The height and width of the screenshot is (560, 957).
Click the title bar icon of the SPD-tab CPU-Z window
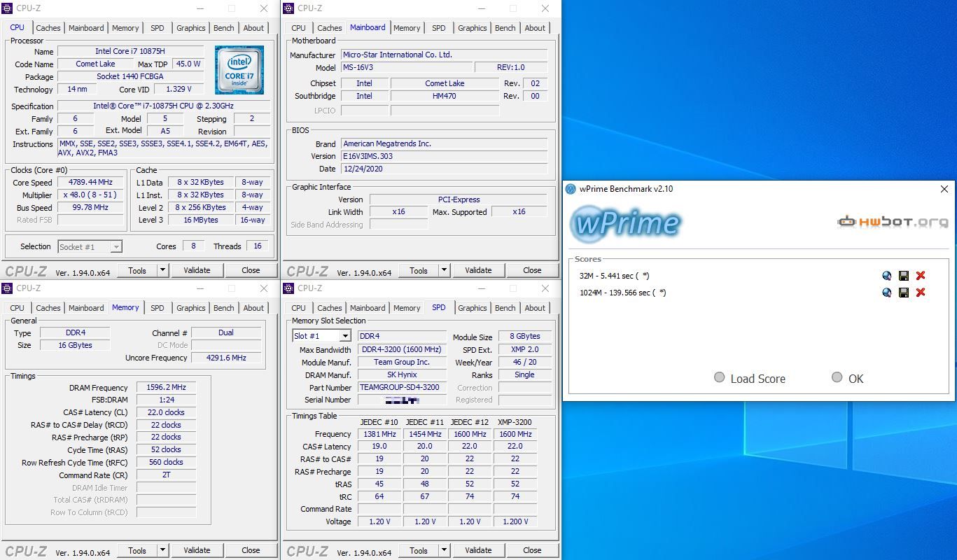coord(289,288)
